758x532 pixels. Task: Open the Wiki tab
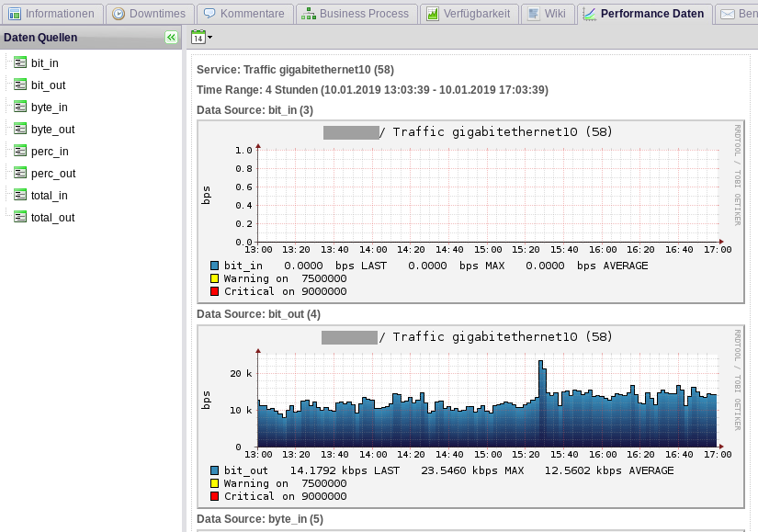coord(548,14)
